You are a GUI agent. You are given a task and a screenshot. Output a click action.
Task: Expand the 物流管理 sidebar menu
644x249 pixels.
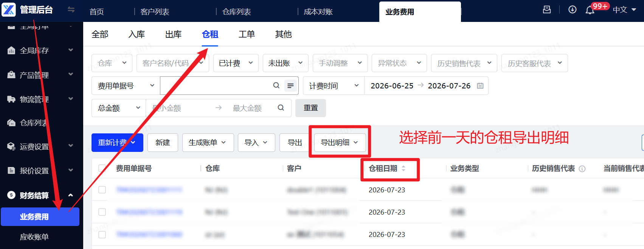pos(71,99)
